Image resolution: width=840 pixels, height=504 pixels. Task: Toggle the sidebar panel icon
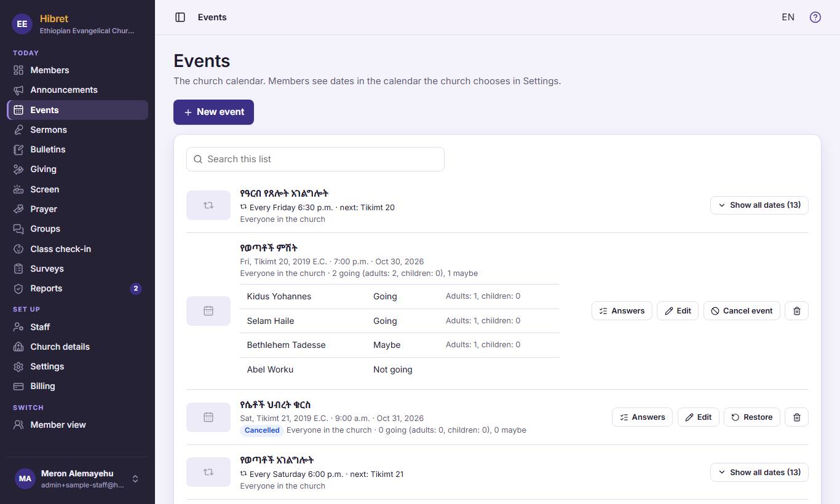(x=180, y=17)
